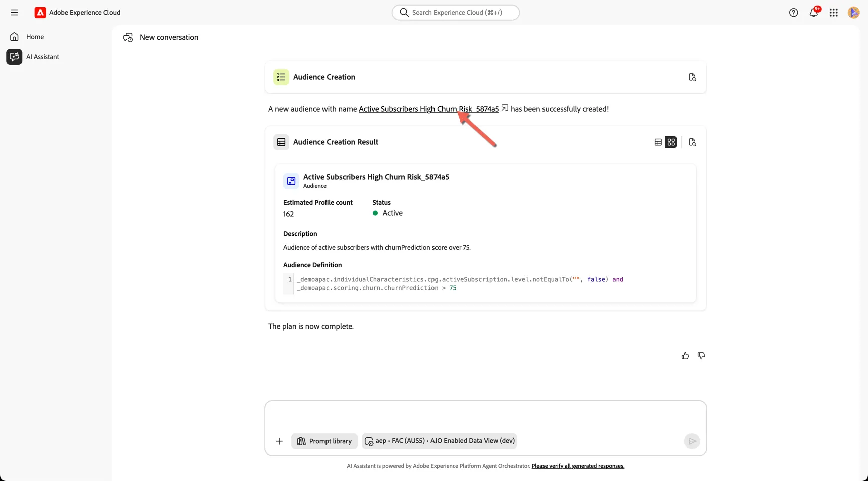868x481 pixels.
Task: Click the audience card icon
Action: 291,181
